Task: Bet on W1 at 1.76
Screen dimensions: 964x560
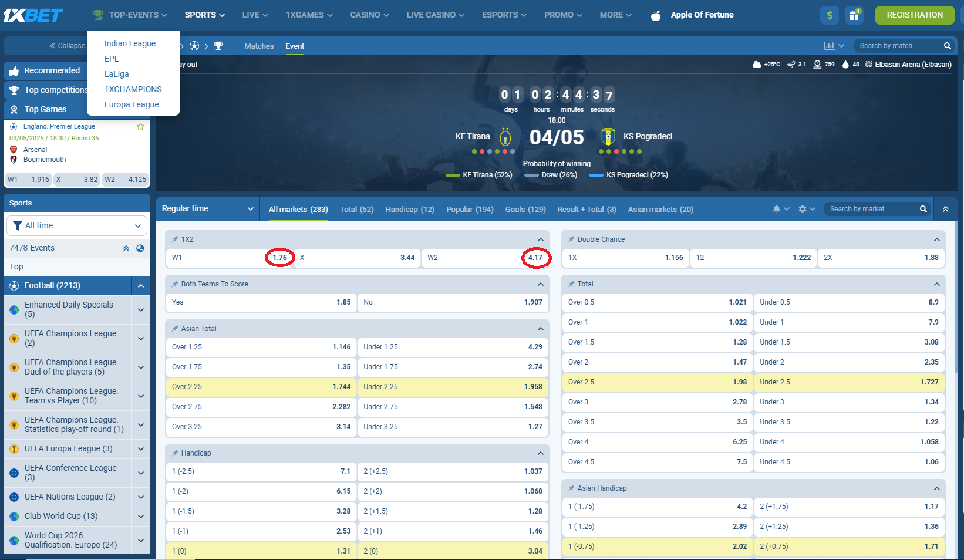Action: tap(230, 258)
